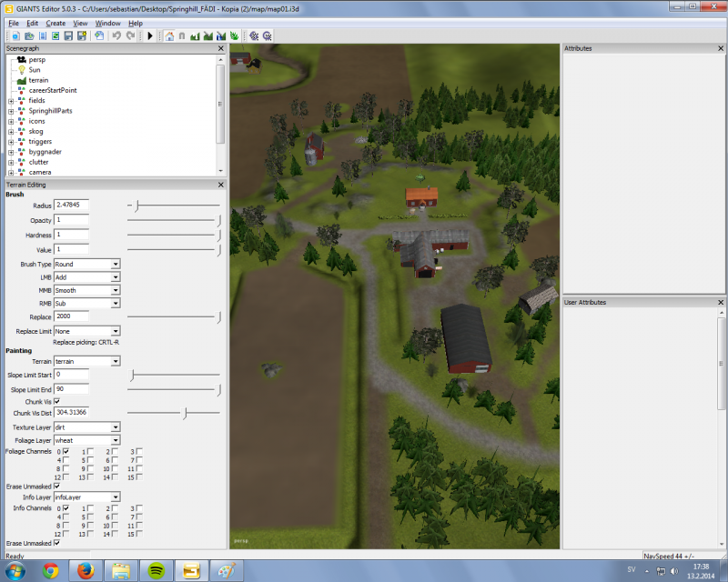Click the brush Radius slider handle
Image resolution: width=728 pixels, height=582 pixels.
click(136, 206)
